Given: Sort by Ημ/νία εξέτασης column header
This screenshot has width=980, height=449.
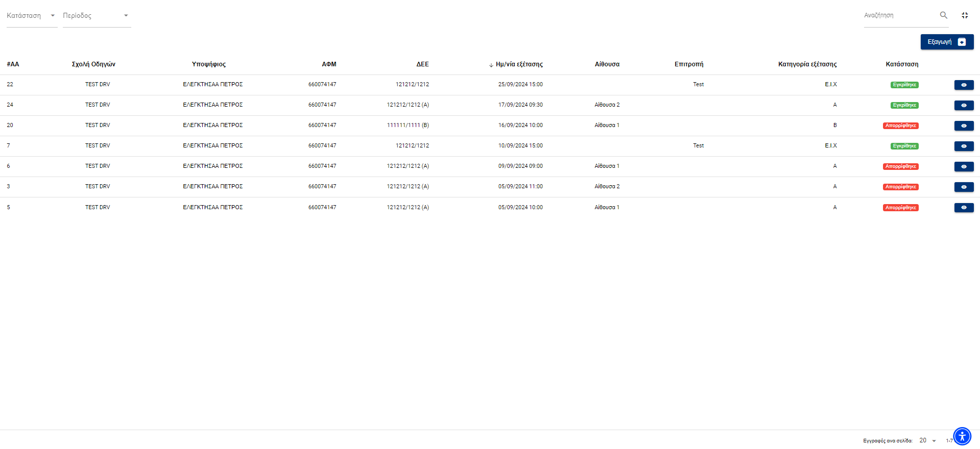Looking at the screenshot, I should 519,64.
